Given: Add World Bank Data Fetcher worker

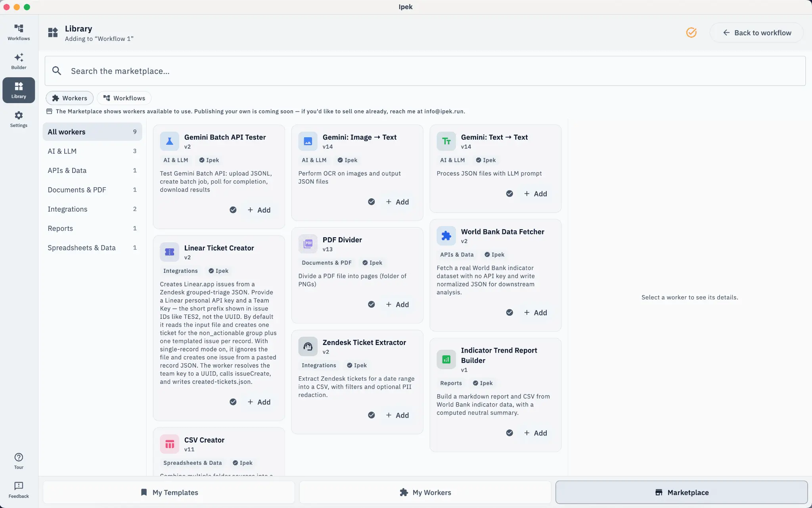Looking at the screenshot, I should pos(535,312).
